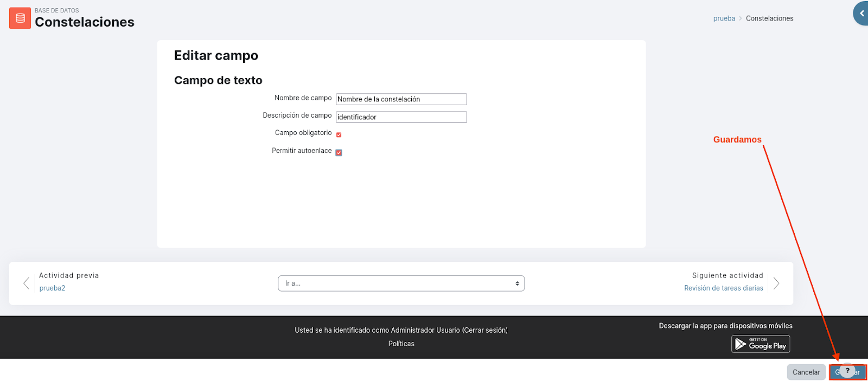Open the prueba2 previous activity link
This screenshot has width=868, height=381.
click(52, 288)
